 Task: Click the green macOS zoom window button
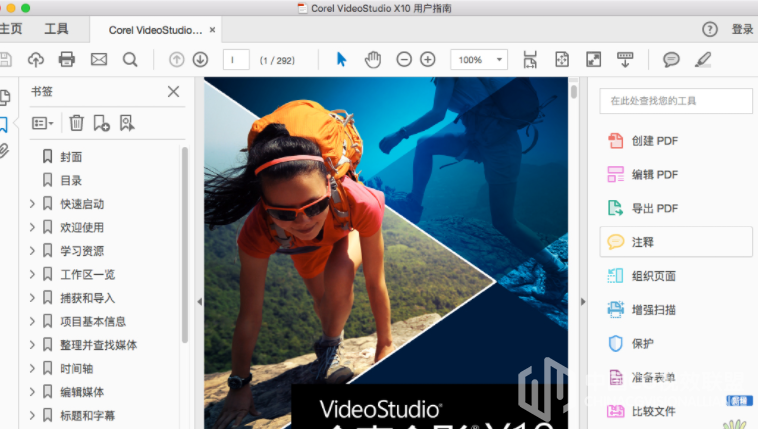(26, 8)
